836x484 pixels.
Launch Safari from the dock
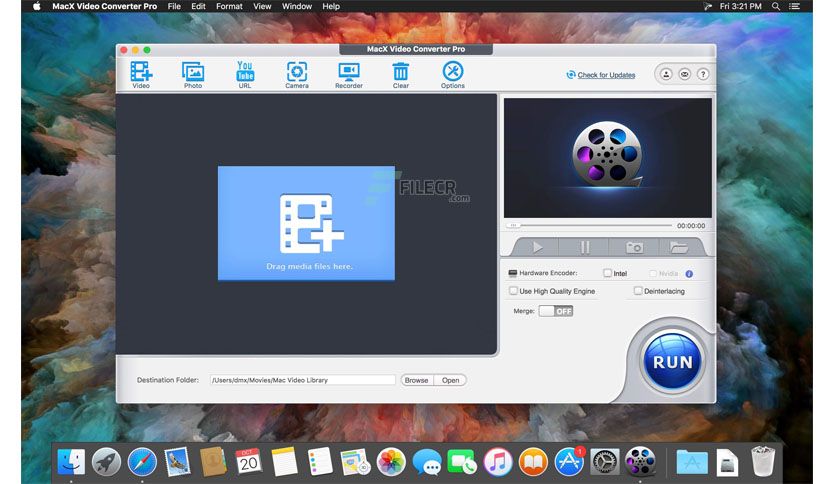tap(142, 462)
